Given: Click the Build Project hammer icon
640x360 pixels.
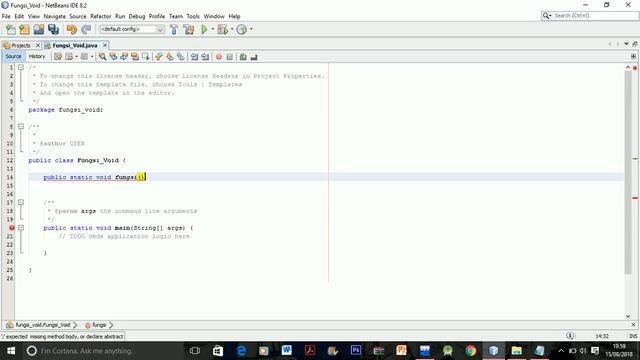Looking at the screenshot, I should pyautogui.click(x=174, y=29).
